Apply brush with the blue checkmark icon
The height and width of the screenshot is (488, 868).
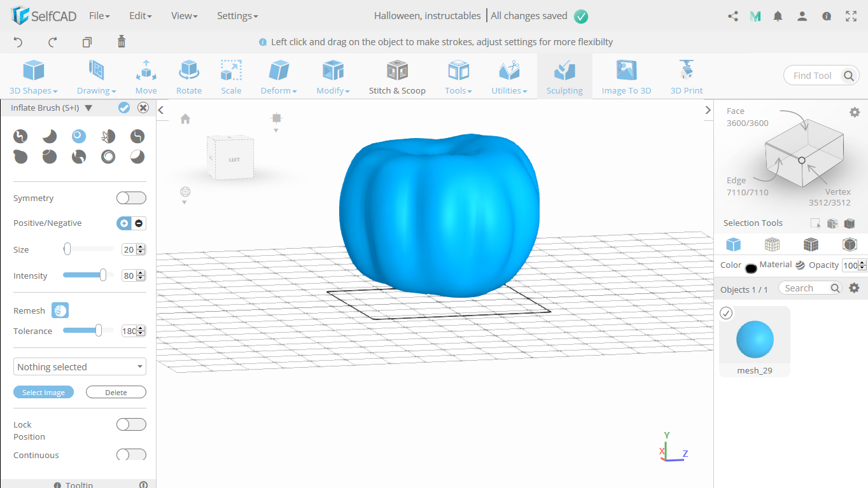coord(124,108)
